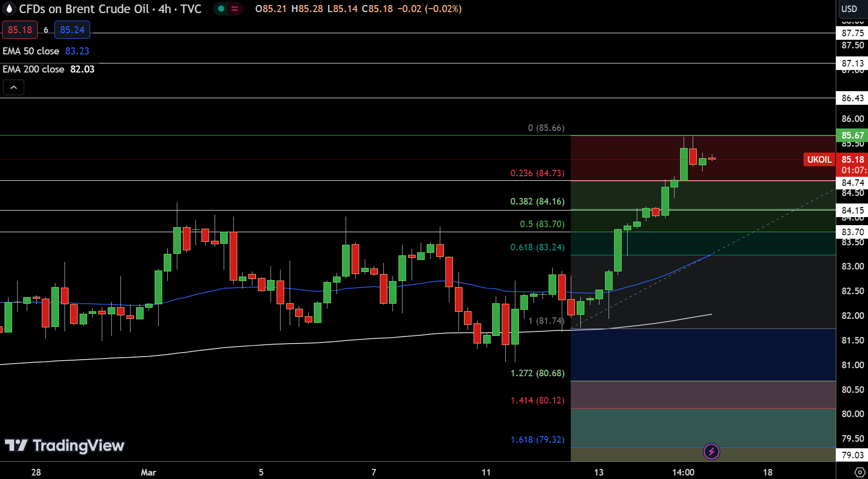Screen dimensions: 868x479
Task: Click the Brent Crude Oil symbol drop icon
Action: point(9,9)
